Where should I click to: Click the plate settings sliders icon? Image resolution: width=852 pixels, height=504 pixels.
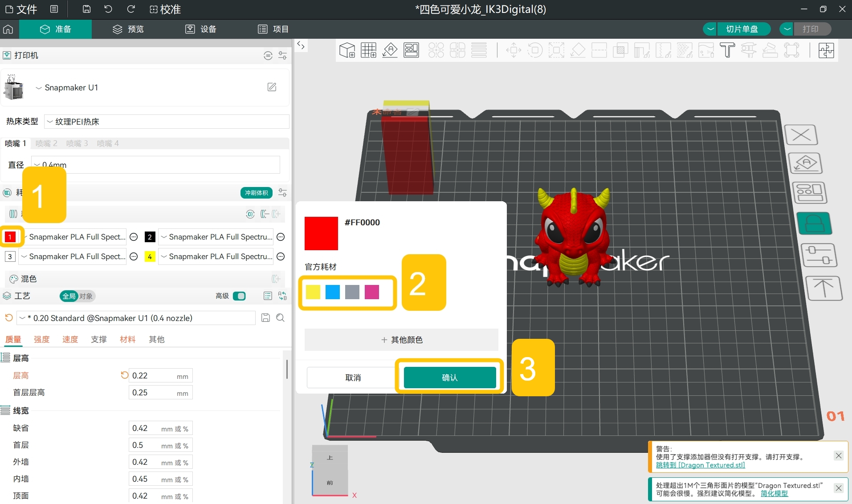click(819, 255)
